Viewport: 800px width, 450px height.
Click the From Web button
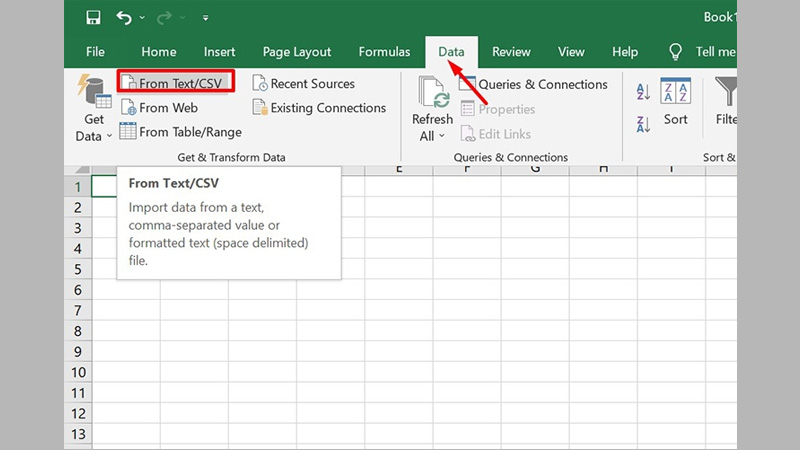click(160, 108)
